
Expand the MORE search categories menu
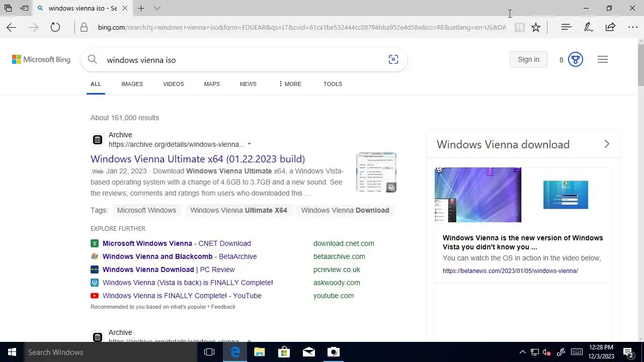(290, 84)
